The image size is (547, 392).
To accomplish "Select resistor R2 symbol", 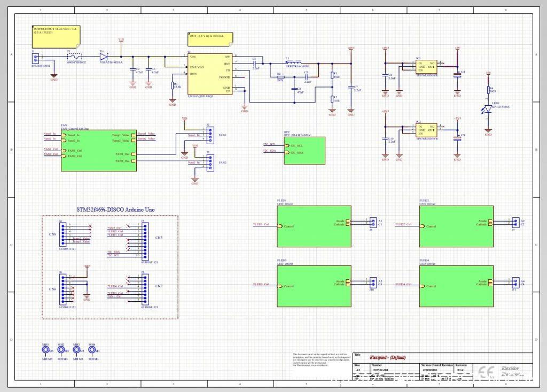I will pos(280,77).
